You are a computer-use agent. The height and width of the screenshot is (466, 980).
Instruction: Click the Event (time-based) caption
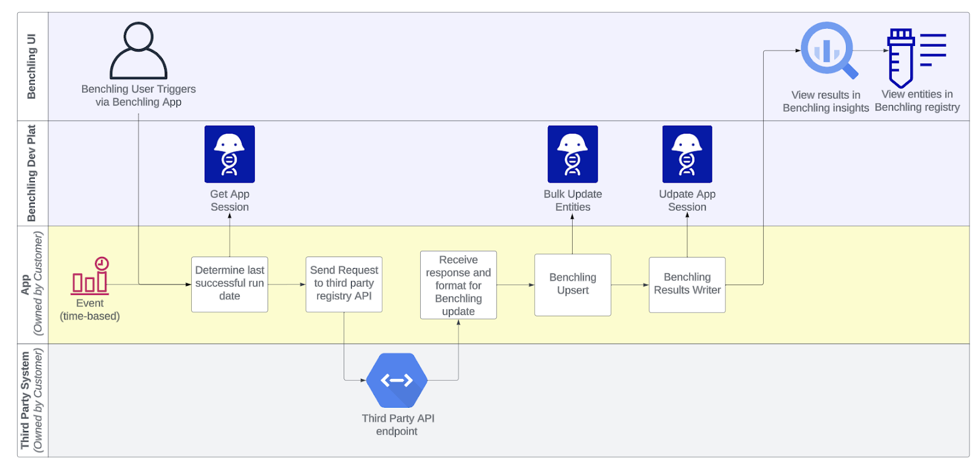click(x=90, y=310)
